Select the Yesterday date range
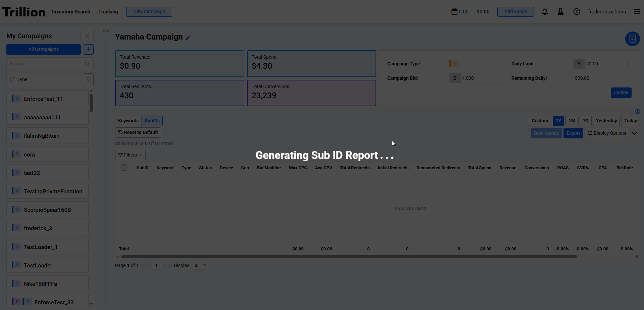The width and height of the screenshot is (644, 310). click(606, 121)
